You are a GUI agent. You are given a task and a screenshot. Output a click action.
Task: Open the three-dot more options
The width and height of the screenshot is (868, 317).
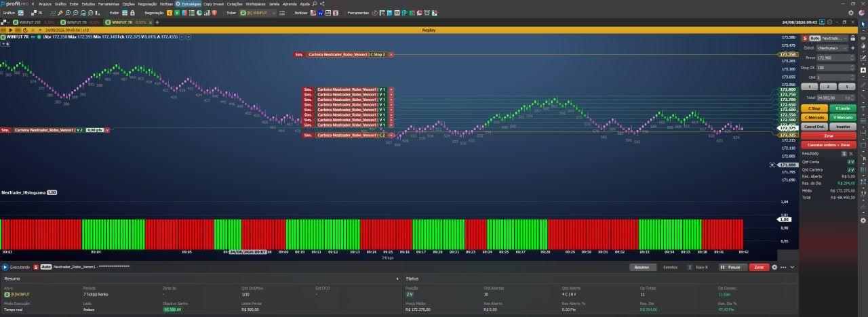pos(783,268)
